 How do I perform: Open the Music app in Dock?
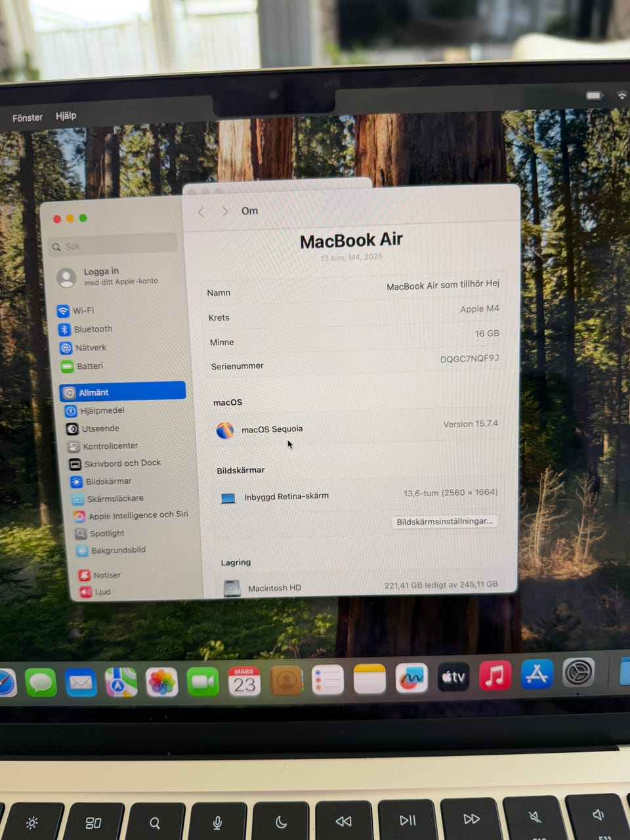tap(495, 675)
